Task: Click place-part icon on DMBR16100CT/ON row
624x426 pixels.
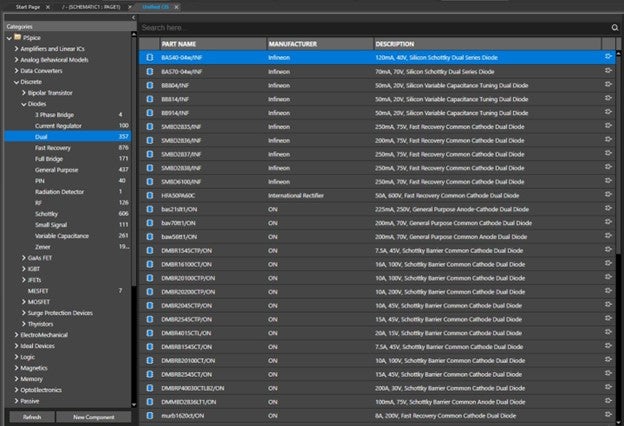Action: (x=608, y=263)
